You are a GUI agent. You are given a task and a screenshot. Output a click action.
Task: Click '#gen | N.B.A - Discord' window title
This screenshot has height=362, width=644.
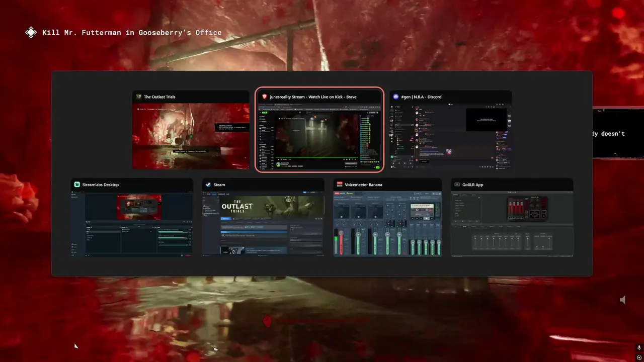[421, 97]
